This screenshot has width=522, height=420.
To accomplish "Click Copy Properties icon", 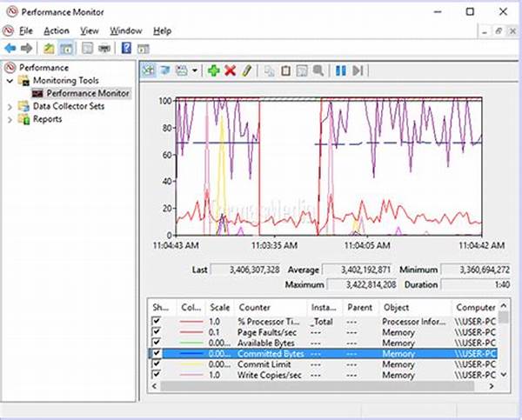I will click(x=269, y=71).
